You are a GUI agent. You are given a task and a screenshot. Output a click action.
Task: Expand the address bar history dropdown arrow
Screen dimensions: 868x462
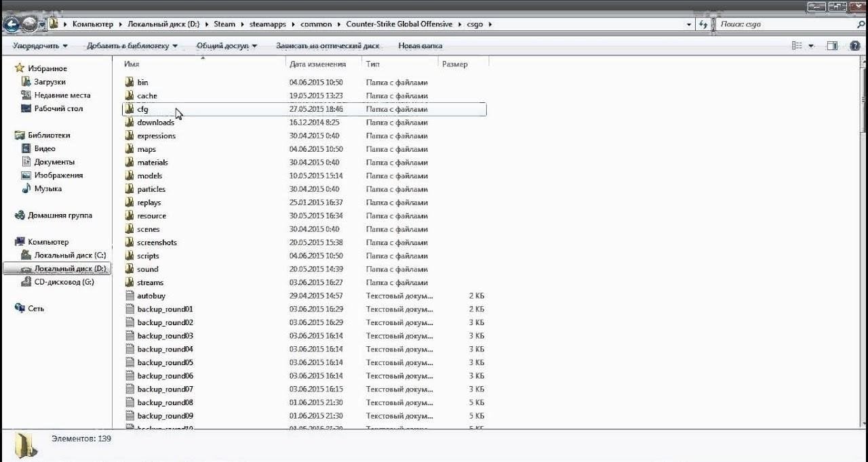689,24
